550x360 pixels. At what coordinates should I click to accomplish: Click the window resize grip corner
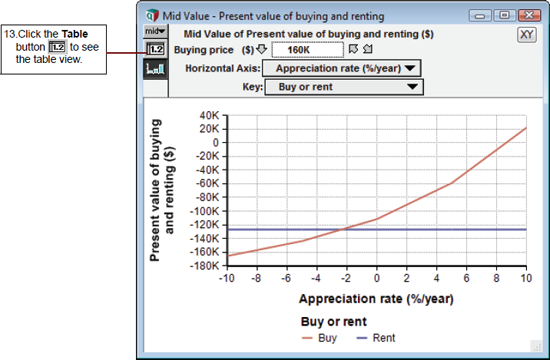536,346
